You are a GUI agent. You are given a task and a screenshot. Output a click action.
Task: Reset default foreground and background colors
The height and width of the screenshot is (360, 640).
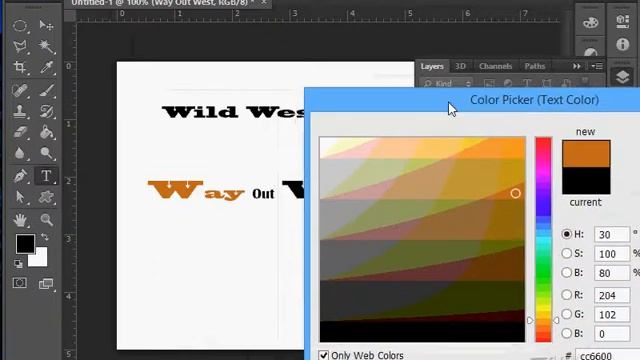click(x=18, y=264)
